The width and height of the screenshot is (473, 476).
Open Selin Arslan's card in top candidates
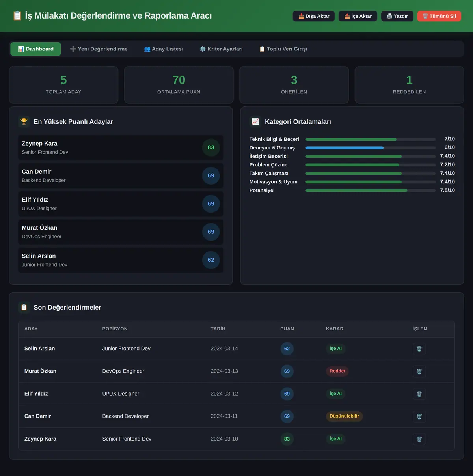point(121,260)
